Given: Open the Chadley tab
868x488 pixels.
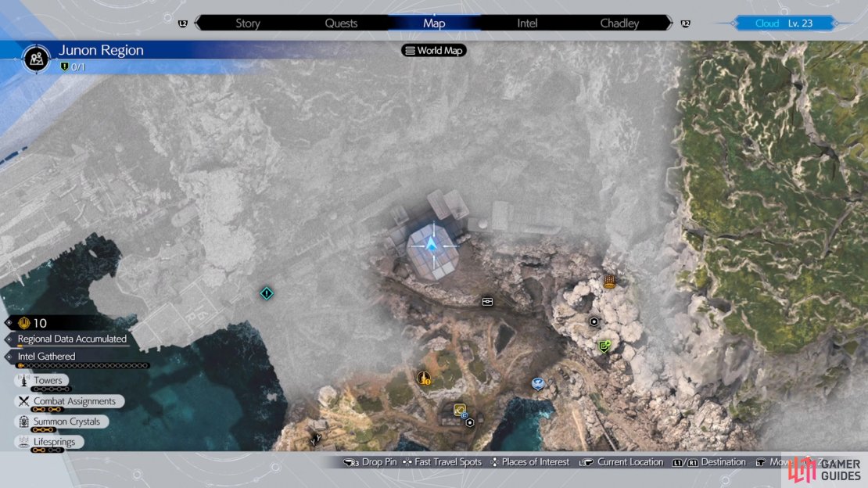Looking at the screenshot, I should pyautogui.click(x=619, y=23).
